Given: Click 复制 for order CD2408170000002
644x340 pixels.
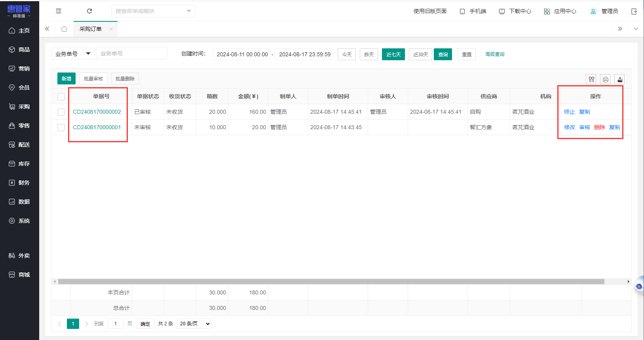Looking at the screenshot, I should coord(585,112).
